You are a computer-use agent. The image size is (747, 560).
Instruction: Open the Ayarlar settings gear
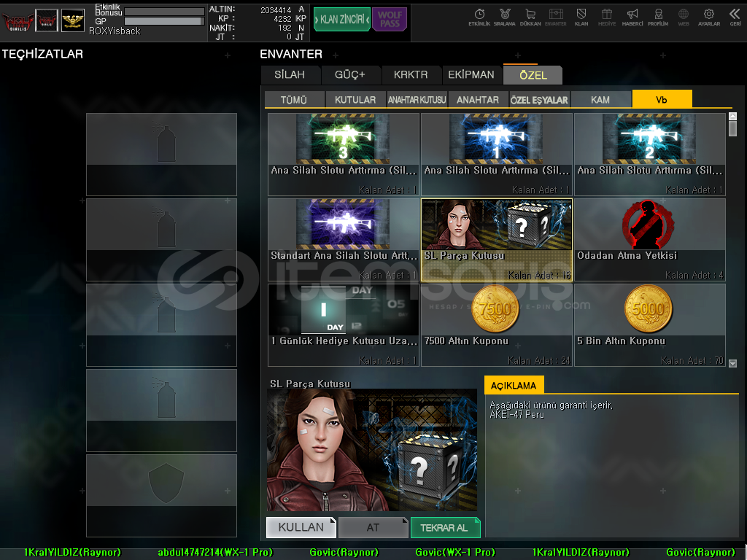[x=709, y=17]
